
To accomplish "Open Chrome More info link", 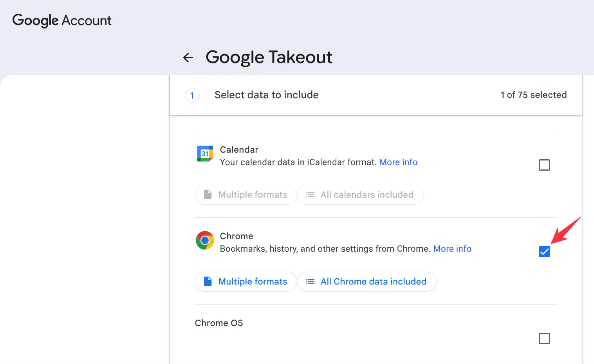I will [452, 249].
